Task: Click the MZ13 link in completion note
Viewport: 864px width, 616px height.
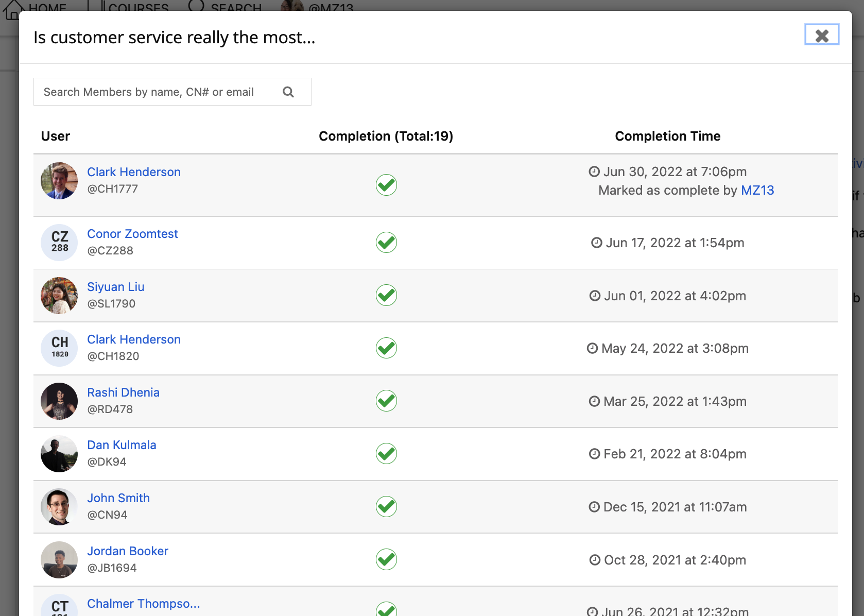Action: (x=757, y=190)
